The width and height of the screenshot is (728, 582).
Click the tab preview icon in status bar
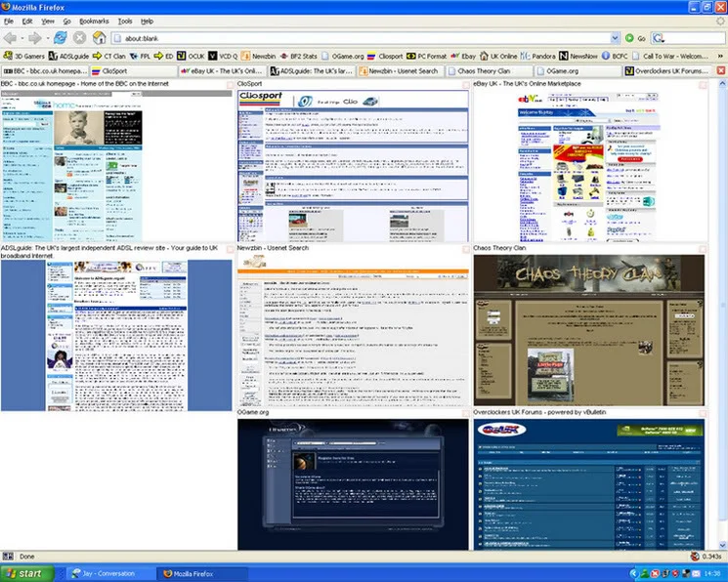(8, 556)
